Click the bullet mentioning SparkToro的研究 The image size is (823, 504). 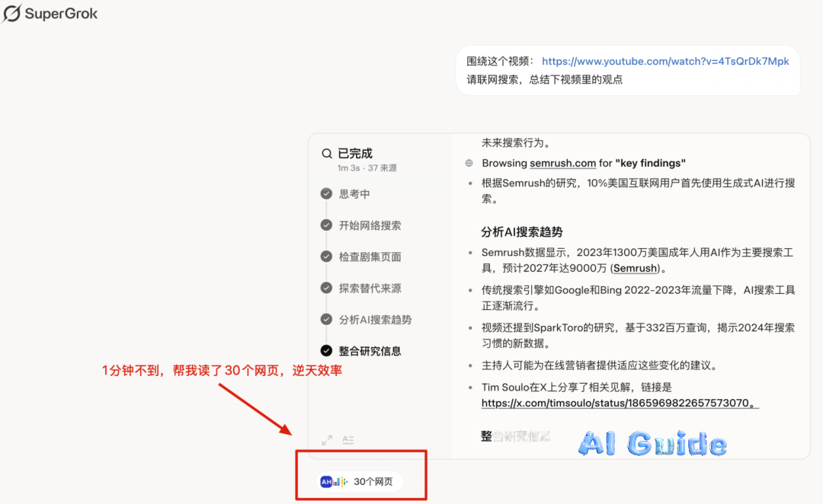coord(638,336)
